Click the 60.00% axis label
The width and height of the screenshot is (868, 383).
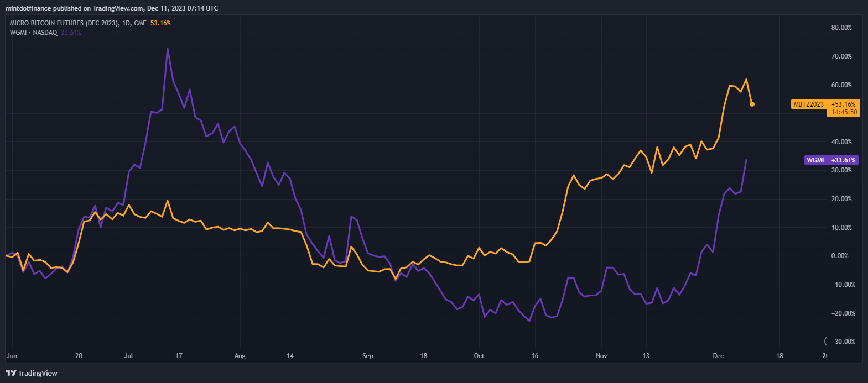[841, 85]
